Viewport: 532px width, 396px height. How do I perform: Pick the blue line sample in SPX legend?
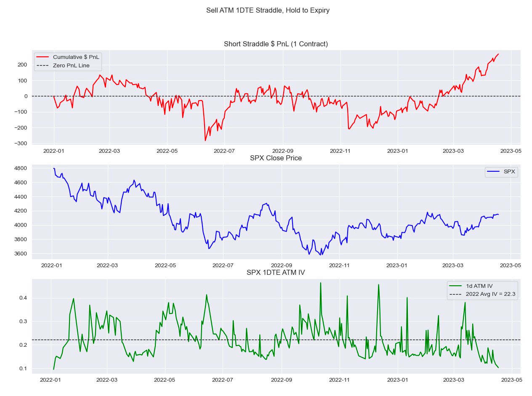(x=493, y=171)
